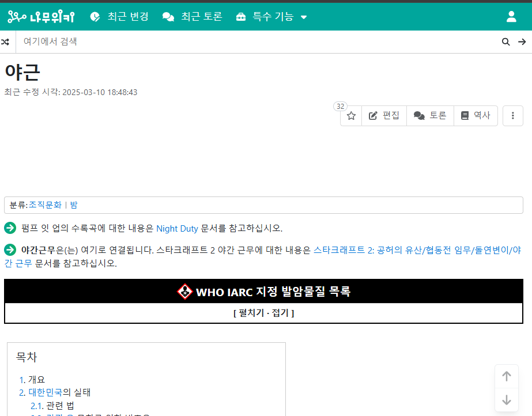Follow the Night Duty document link
532x416 pixels.
coord(177,229)
